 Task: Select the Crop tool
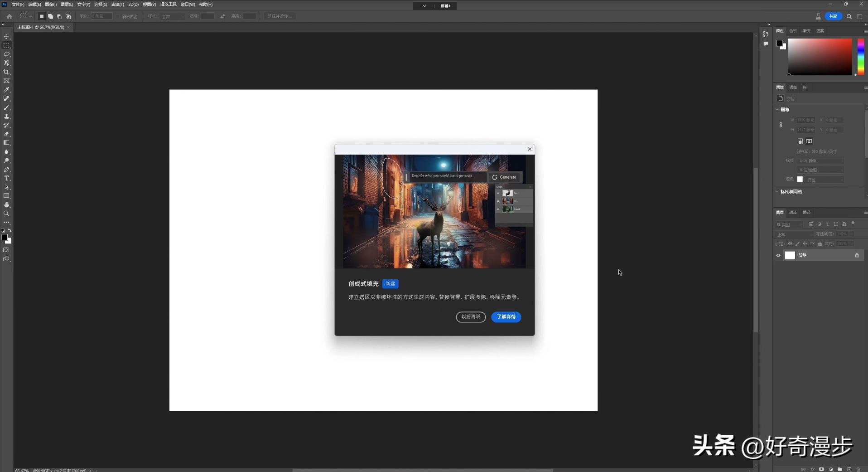pyautogui.click(x=6, y=72)
